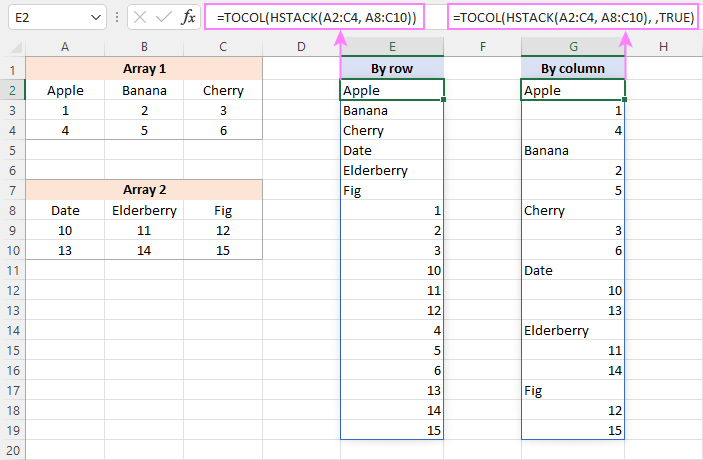Screen dimensions: 703x460
Task: Select row 11 header
Action: coord(13,271)
